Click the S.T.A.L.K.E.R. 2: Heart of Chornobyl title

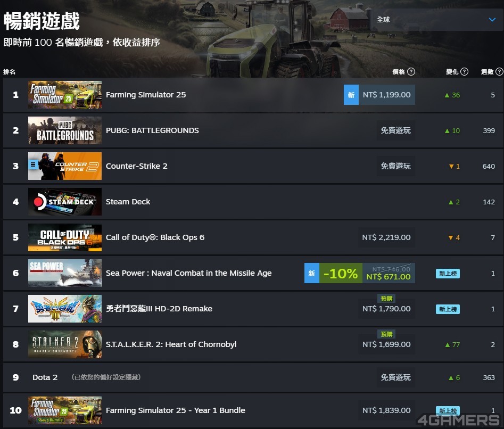[171, 344]
